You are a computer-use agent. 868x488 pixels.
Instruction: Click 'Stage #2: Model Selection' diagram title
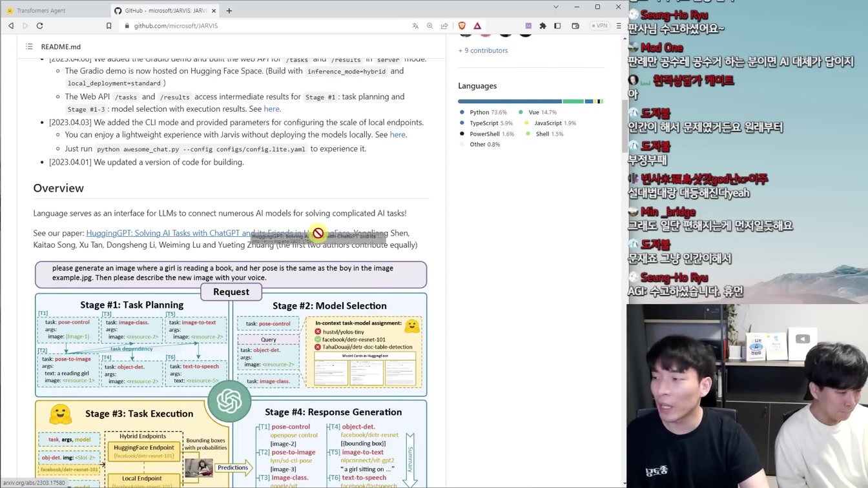click(329, 306)
